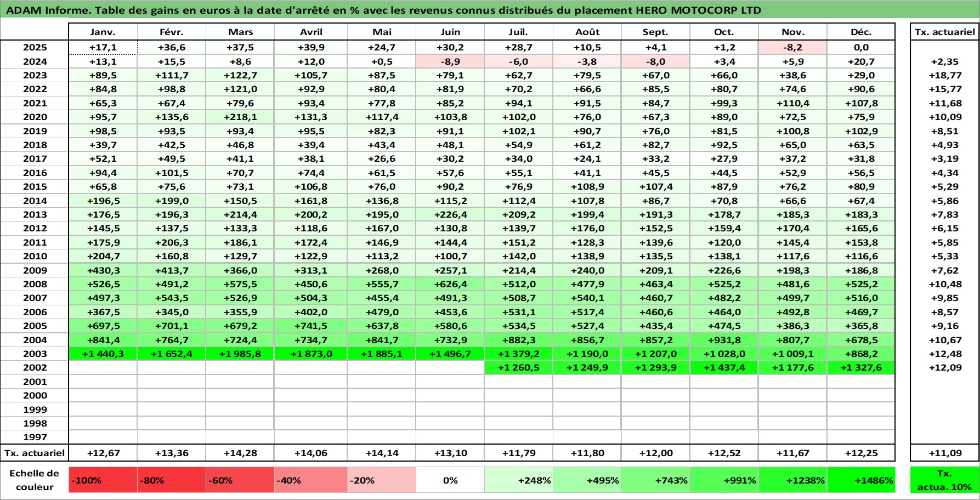This screenshot has height=500, width=980.
Task: Click the -8,9 cell in Juin 2024
Action: click(x=450, y=61)
